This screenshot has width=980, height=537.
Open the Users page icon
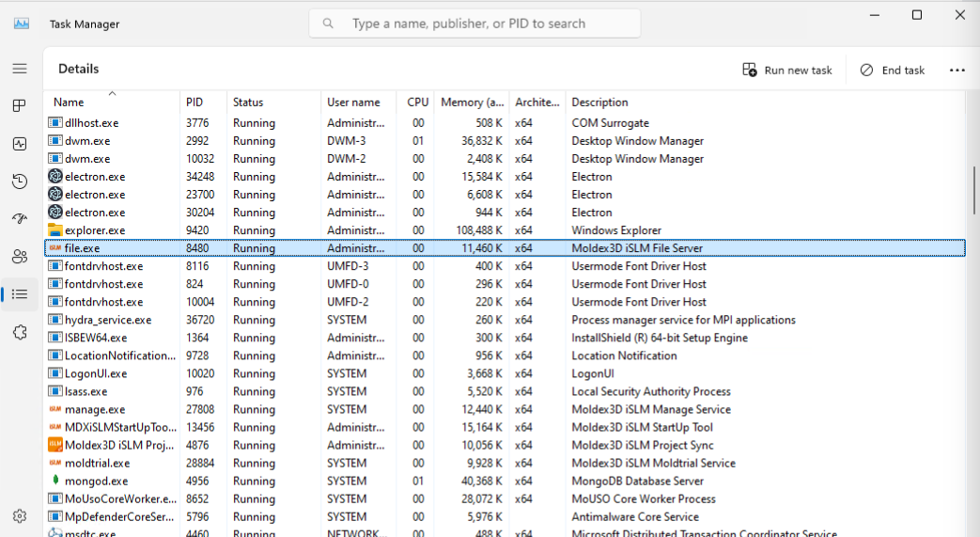click(x=20, y=257)
